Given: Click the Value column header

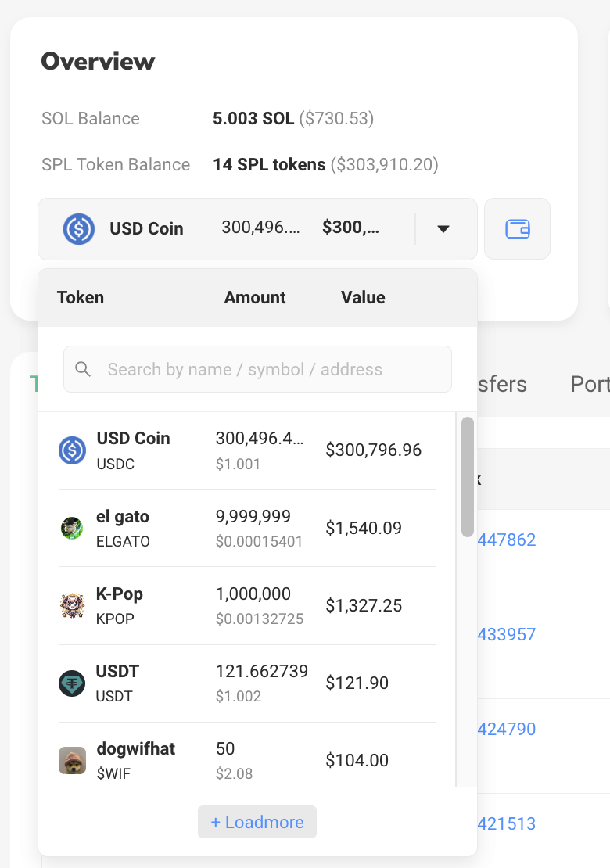Looking at the screenshot, I should [x=363, y=297].
